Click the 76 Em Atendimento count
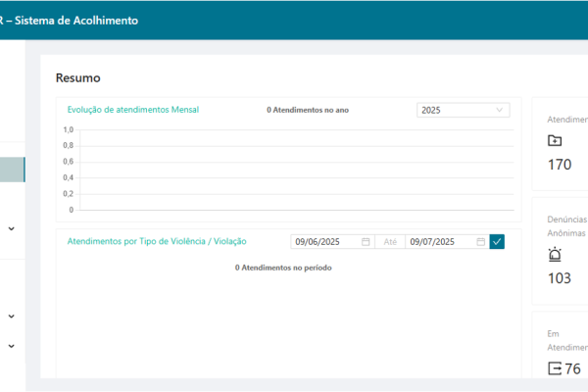 (x=572, y=369)
